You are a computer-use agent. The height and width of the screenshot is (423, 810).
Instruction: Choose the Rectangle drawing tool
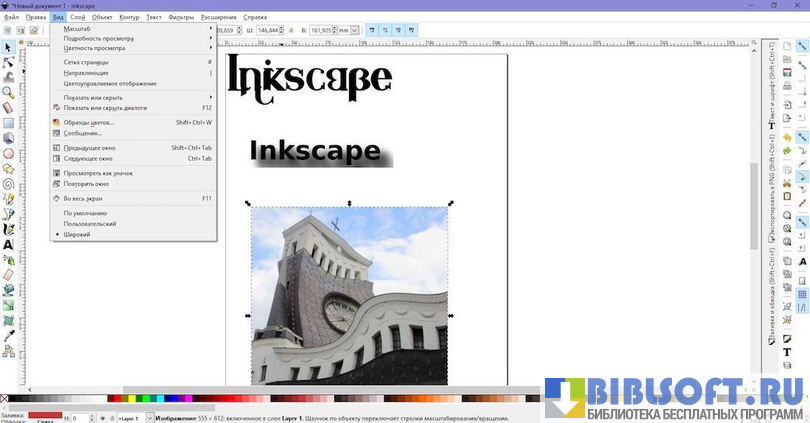point(8,123)
